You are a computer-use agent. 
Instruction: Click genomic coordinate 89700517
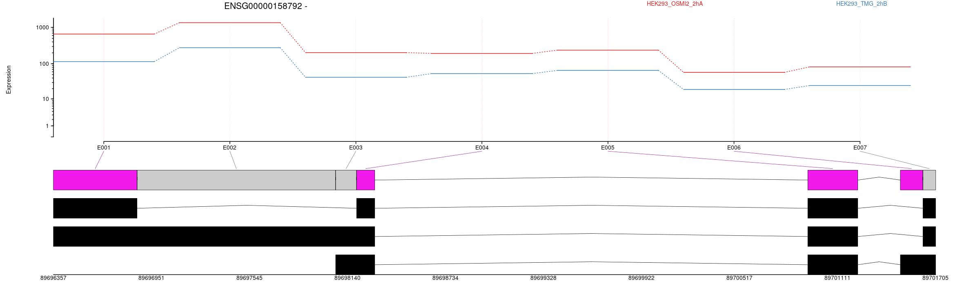739,278
